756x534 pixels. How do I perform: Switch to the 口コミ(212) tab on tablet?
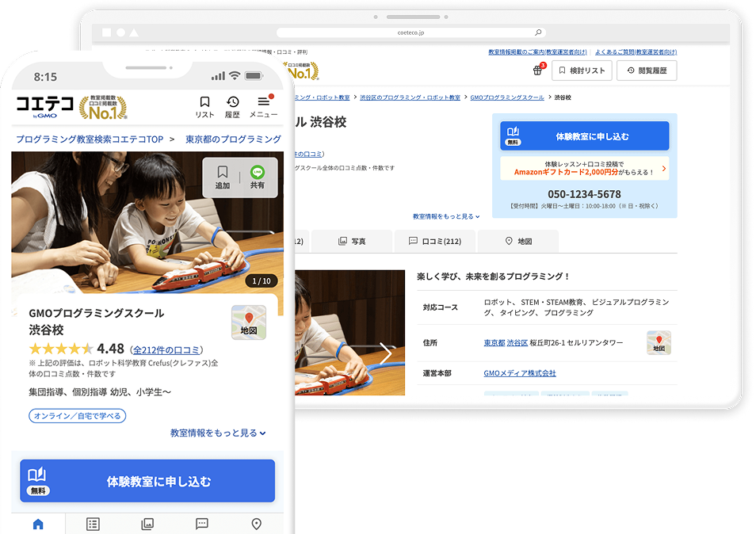435,241
